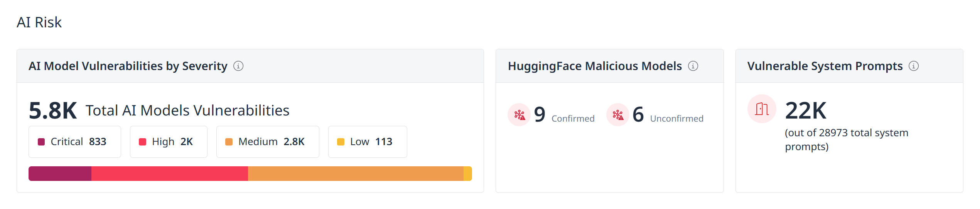Select the High 2K severity chip
The width and height of the screenshot is (980, 209).
coord(169,142)
